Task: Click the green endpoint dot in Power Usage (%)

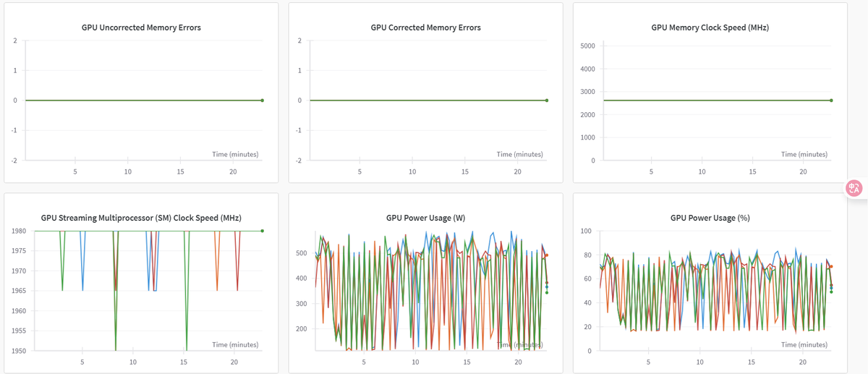Action: pyautogui.click(x=831, y=292)
